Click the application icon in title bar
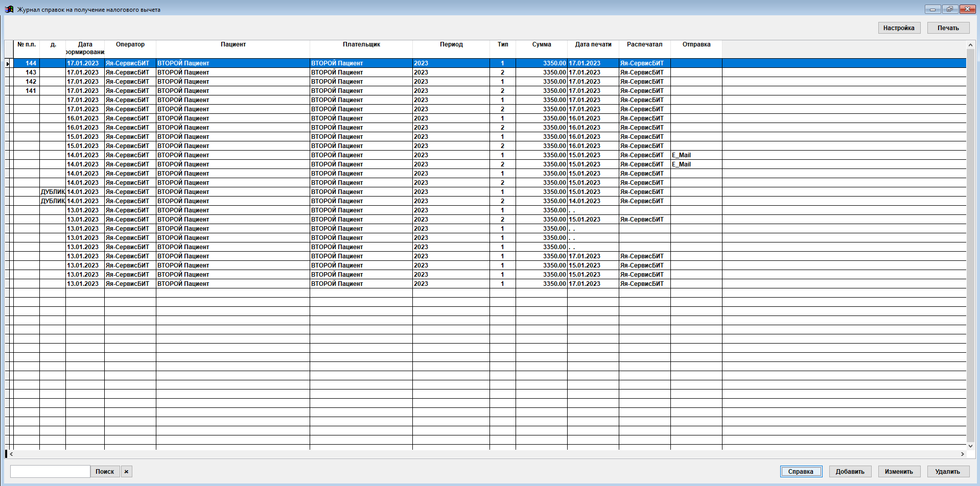The image size is (980, 486). [9, 9]
